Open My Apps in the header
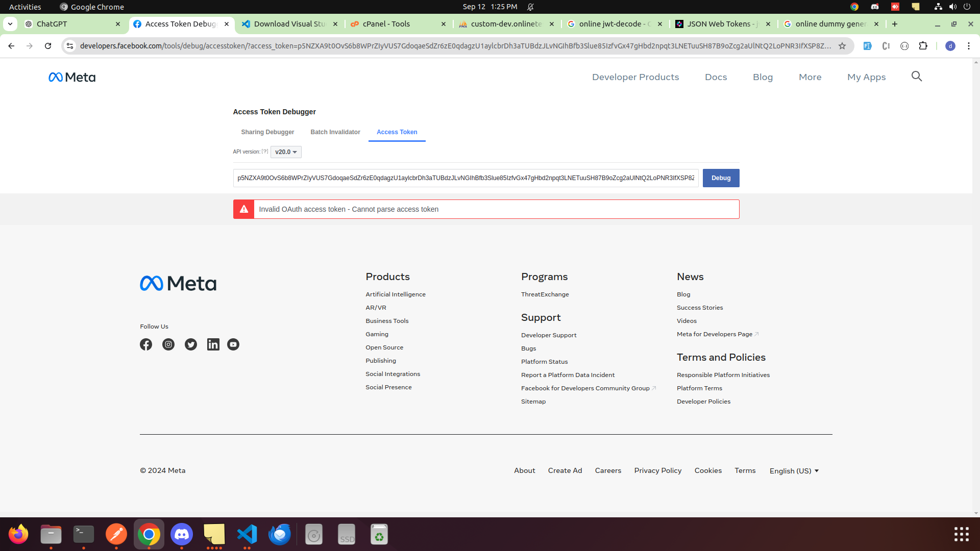 pos(866,77)
